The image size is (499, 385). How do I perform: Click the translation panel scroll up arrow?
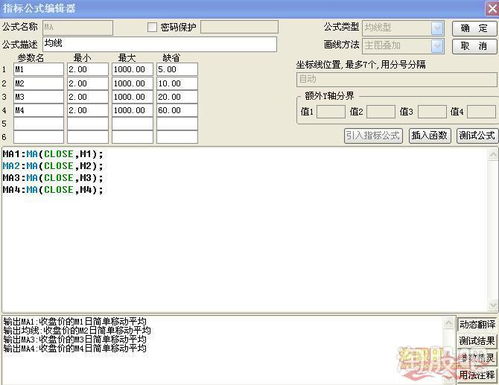tap(449, 323)
